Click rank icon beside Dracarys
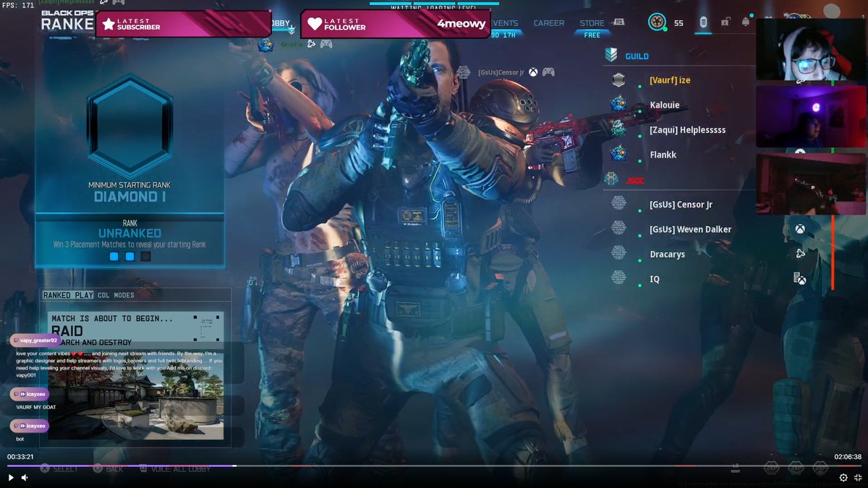The image size is (868, 488). tap(618, 252)
